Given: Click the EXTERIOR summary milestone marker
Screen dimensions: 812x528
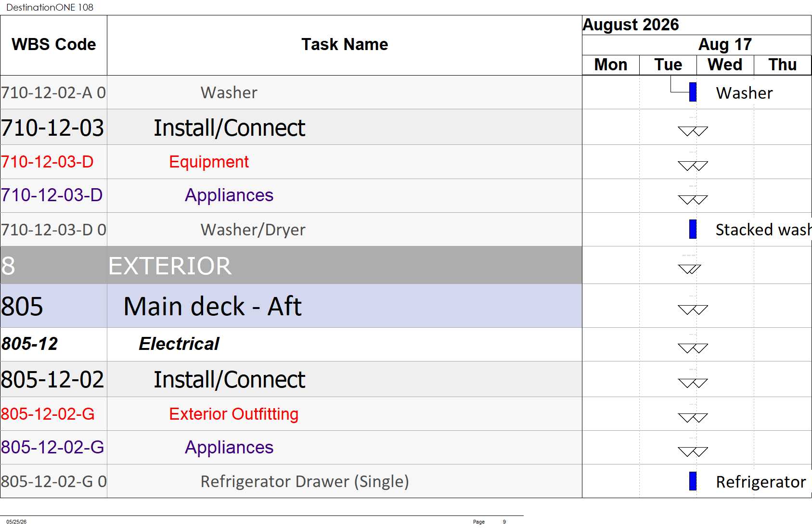Looking at the screenshot, I should [689, 269].
